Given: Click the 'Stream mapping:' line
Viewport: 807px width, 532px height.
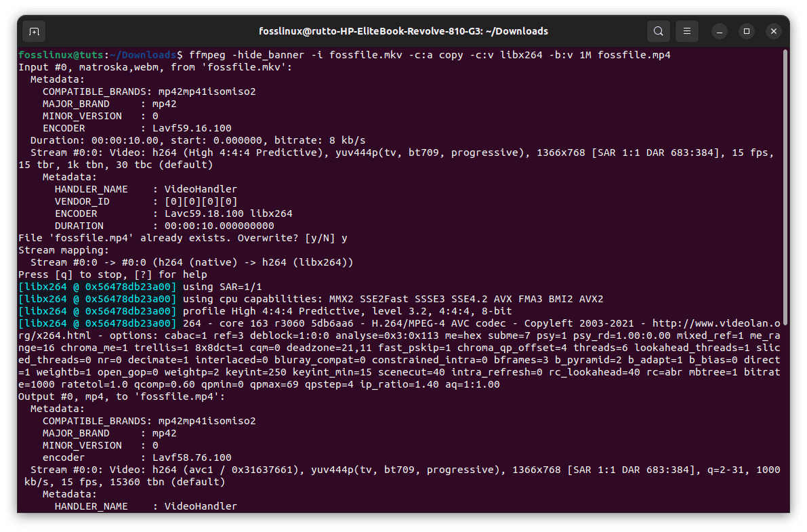Looking at the screenshot, I should (x=63, y=250).
